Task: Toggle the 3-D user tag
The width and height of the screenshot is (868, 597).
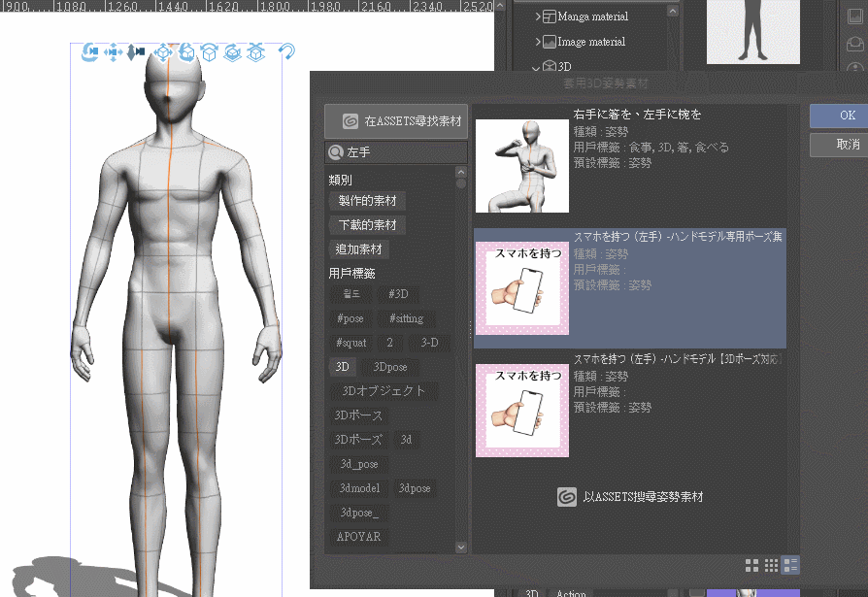Action: (429, 343)
